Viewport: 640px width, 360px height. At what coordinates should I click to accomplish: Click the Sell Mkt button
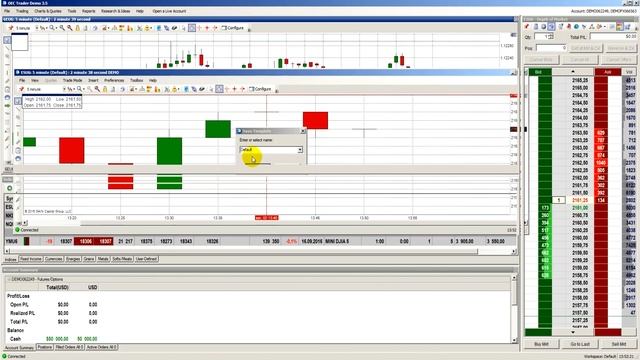(619, 344)
